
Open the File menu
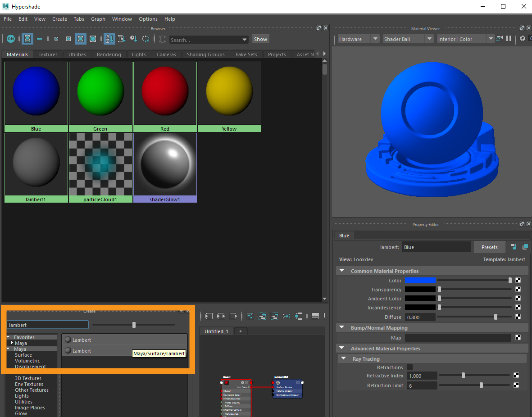coord(8,19)
